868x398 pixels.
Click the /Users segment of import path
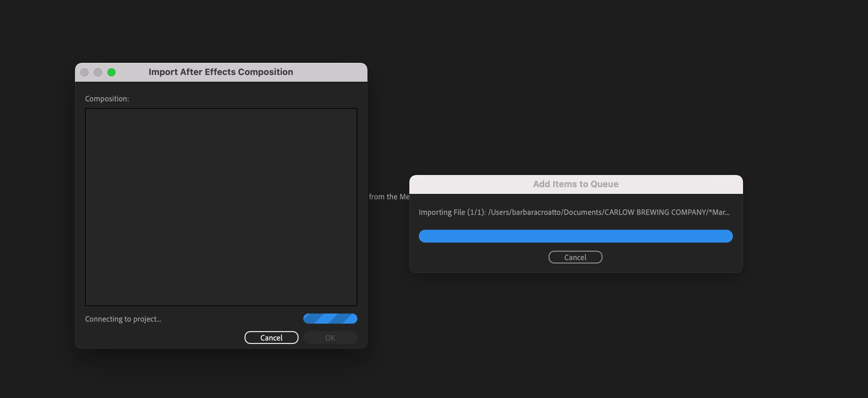499,212
